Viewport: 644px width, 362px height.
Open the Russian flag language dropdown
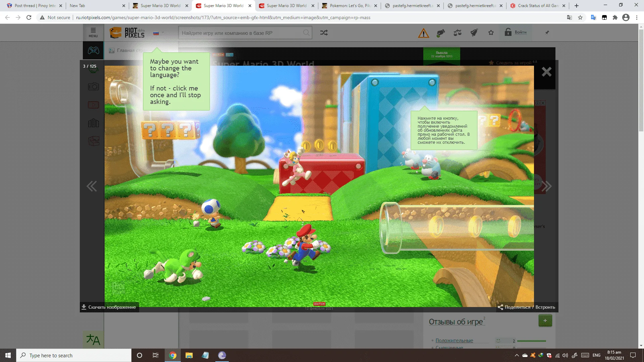[158, 33]
